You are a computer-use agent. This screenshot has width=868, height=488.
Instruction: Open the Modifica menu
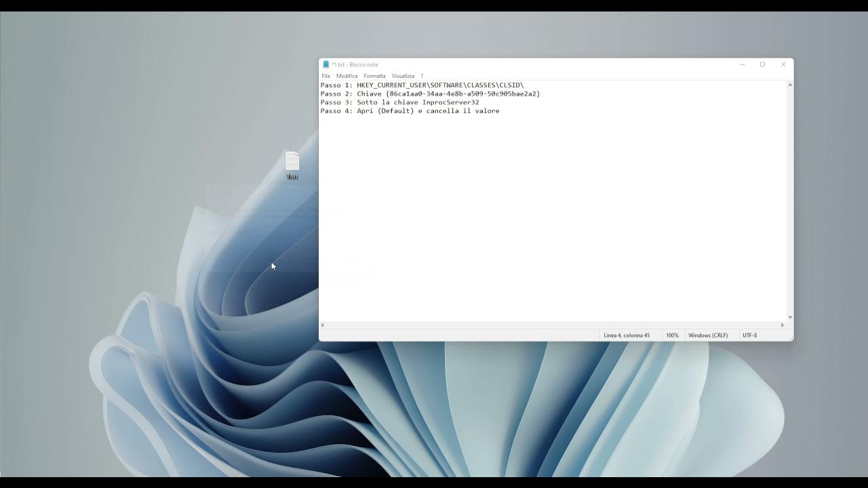[347, 76]
